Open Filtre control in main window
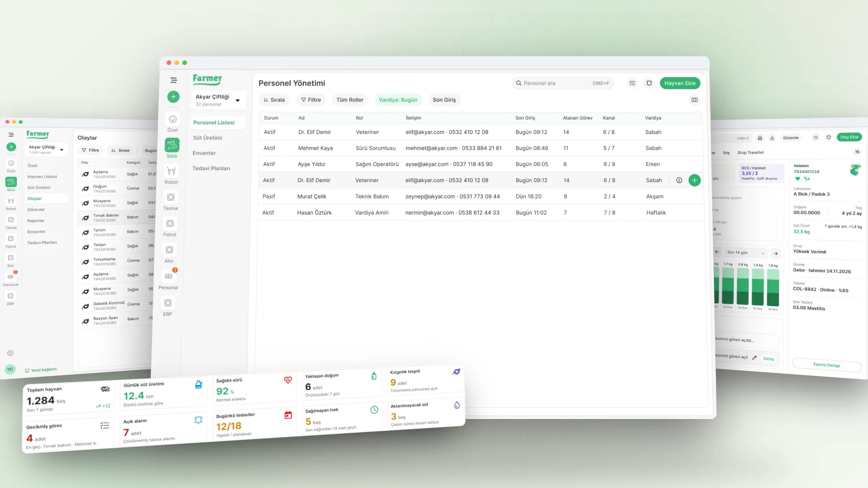 [x=311, y=100]
